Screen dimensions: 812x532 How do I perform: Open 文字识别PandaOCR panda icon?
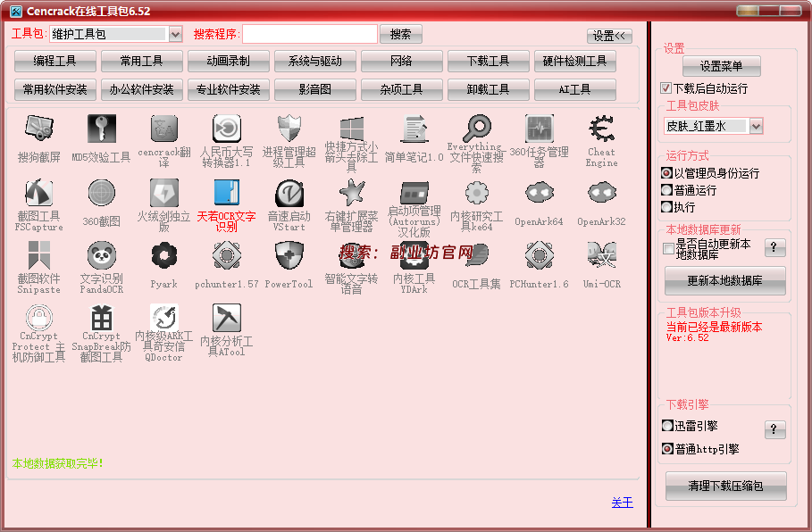click(102, 255)
